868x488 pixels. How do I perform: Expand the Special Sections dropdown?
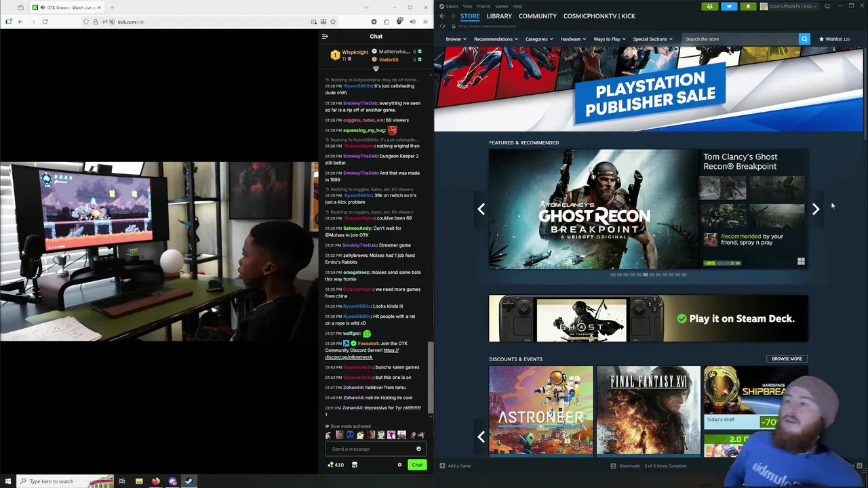pos(652,39)
